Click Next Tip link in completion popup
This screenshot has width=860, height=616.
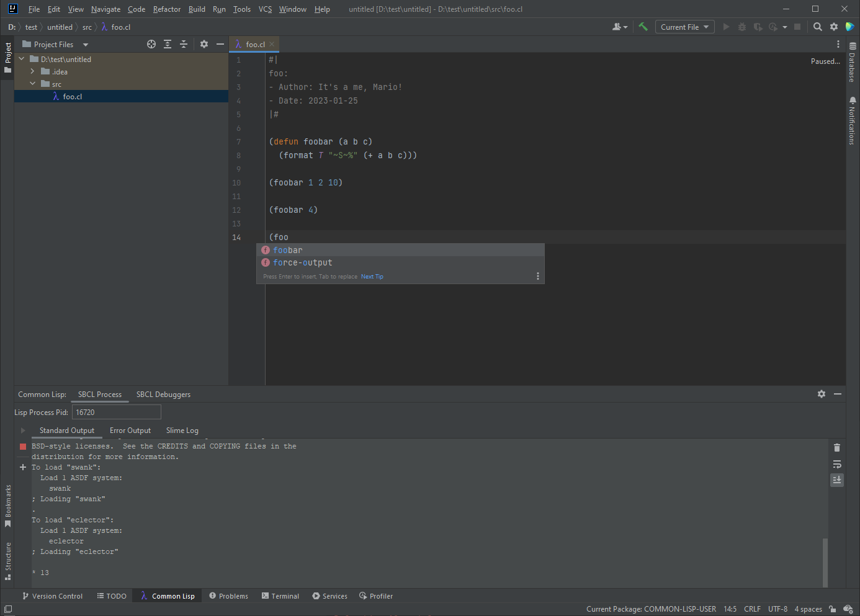click(372, 277)
